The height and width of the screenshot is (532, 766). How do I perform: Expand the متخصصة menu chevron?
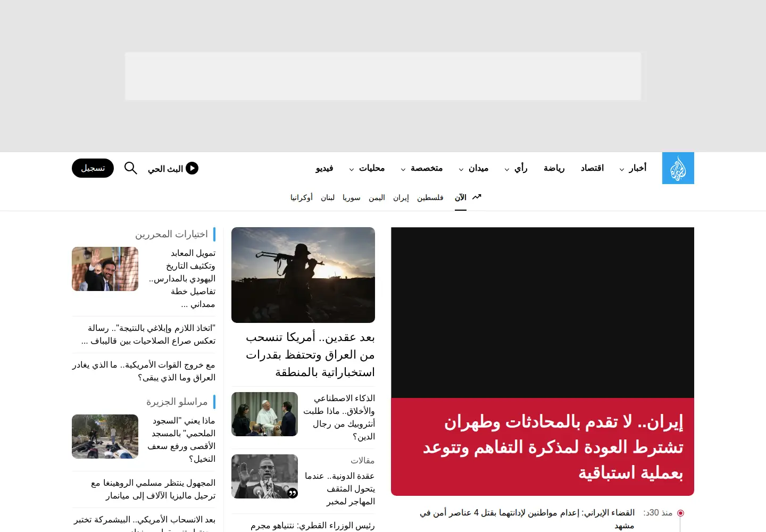(x=403, y=170)
